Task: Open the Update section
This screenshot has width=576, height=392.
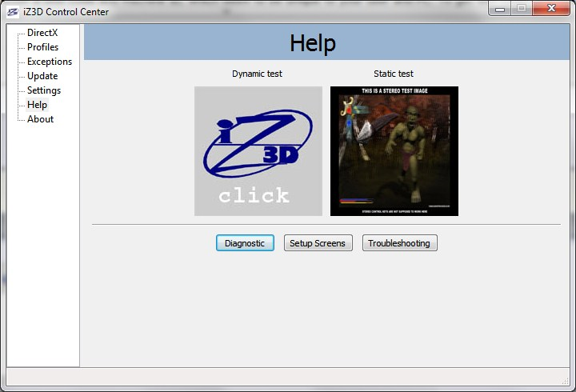Action: tap(42, 76)
